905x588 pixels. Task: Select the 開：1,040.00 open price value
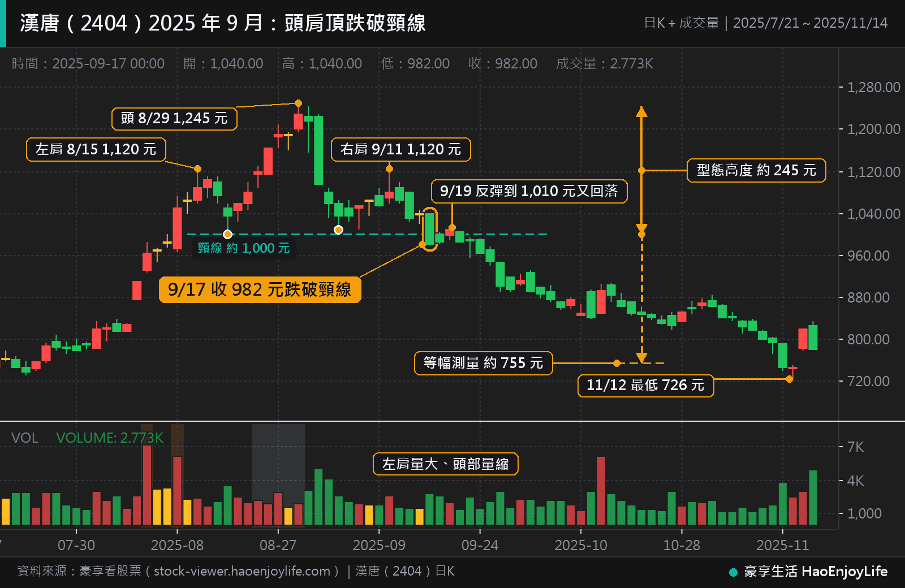pos(223,63)
